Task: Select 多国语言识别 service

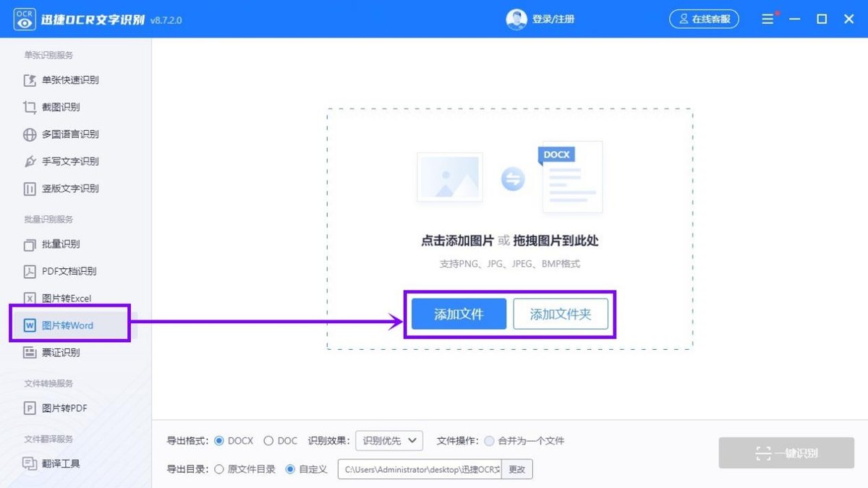Action: point(64,134)
